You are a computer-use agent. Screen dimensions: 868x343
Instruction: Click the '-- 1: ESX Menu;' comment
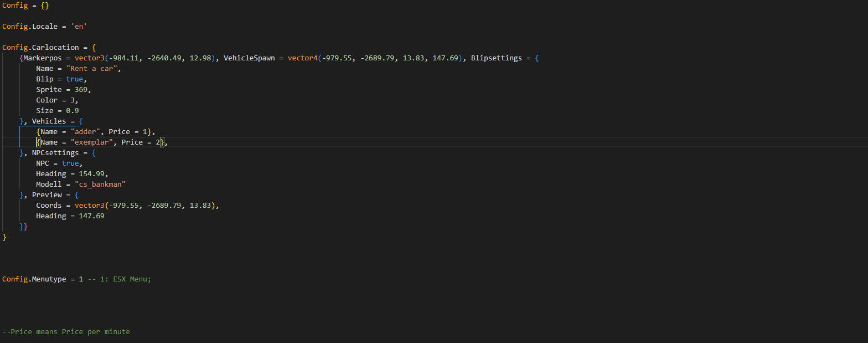pyautogui.click(x=120, y=279)
